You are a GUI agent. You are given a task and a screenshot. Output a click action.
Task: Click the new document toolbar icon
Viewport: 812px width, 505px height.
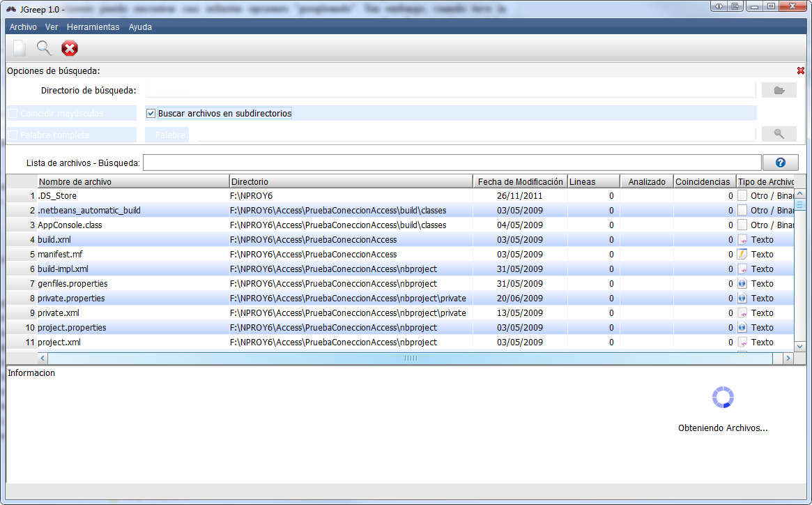coord(19,48)
